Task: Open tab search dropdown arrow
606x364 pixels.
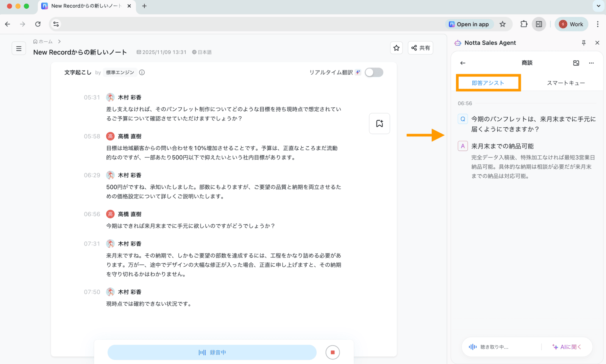Action: 598,6
